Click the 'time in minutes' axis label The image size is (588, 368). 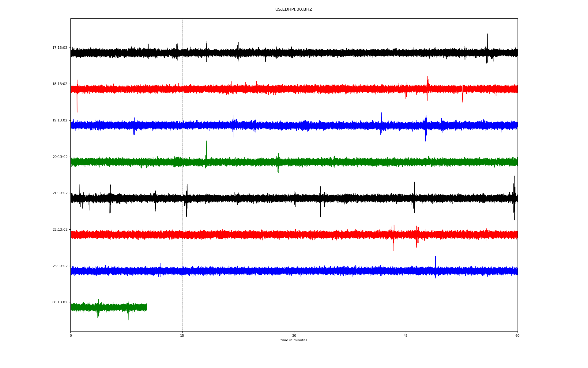pos(294,340)
